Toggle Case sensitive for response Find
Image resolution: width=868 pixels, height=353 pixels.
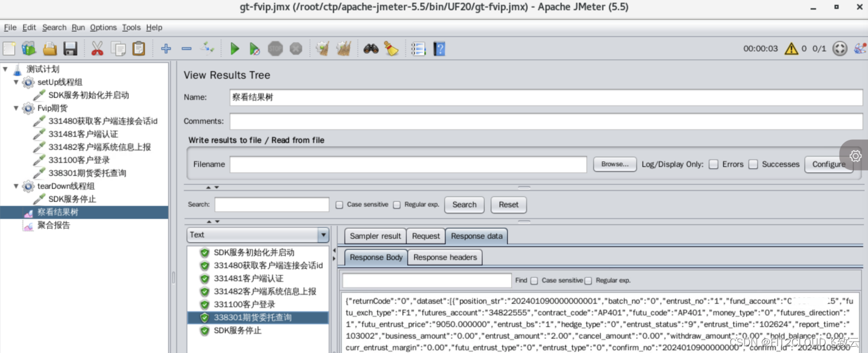click(x=534, y=280)
